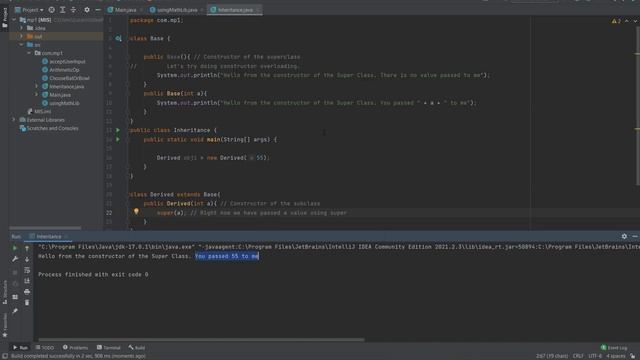Open the Event Log
This screenshot has height=360, width=640.
pyautogui.click(x=614, y=348)
